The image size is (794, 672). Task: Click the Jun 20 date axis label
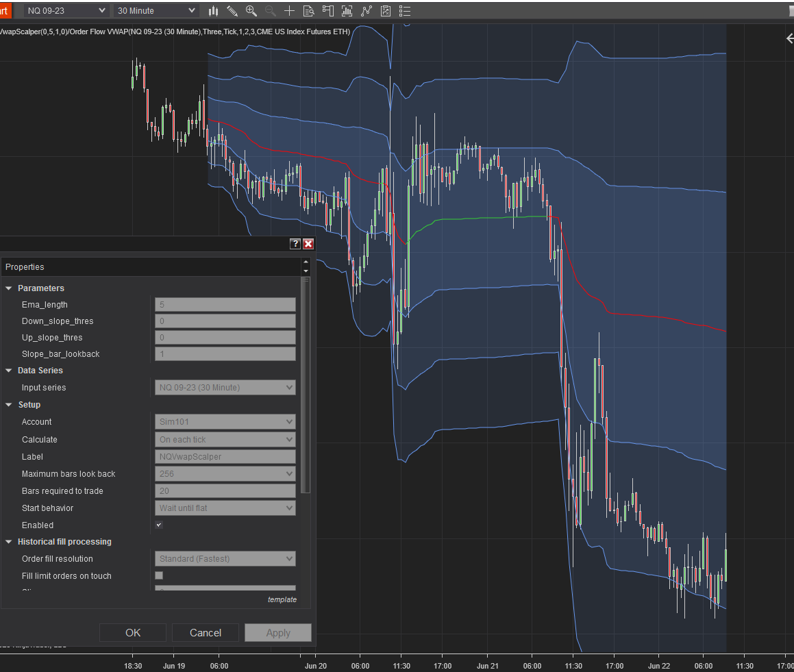315,666
